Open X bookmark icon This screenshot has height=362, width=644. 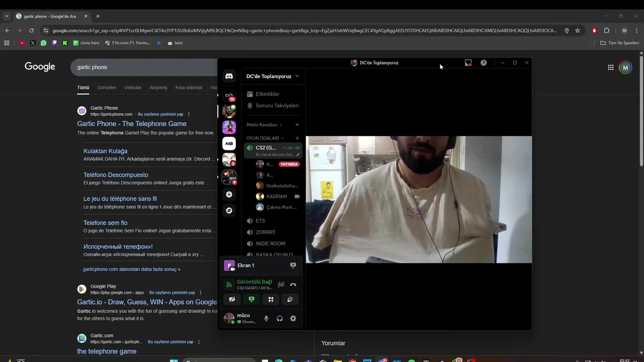(x=33, y=43)
